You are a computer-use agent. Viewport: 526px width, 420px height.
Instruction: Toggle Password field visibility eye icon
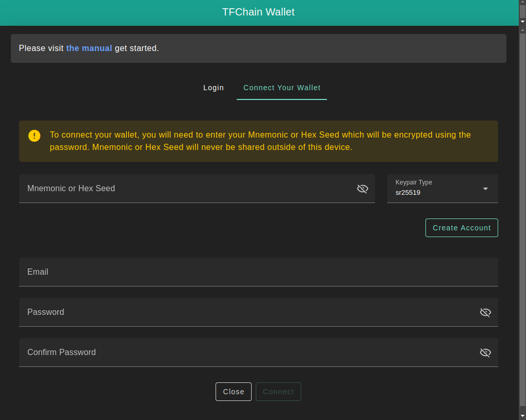click(x=485, y=312)
